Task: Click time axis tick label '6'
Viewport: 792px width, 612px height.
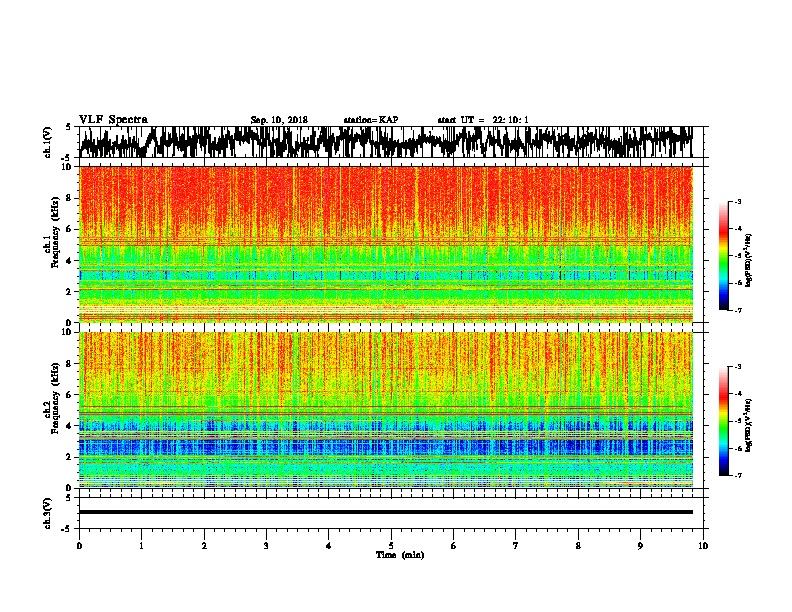Action: (x=454, y=546)
